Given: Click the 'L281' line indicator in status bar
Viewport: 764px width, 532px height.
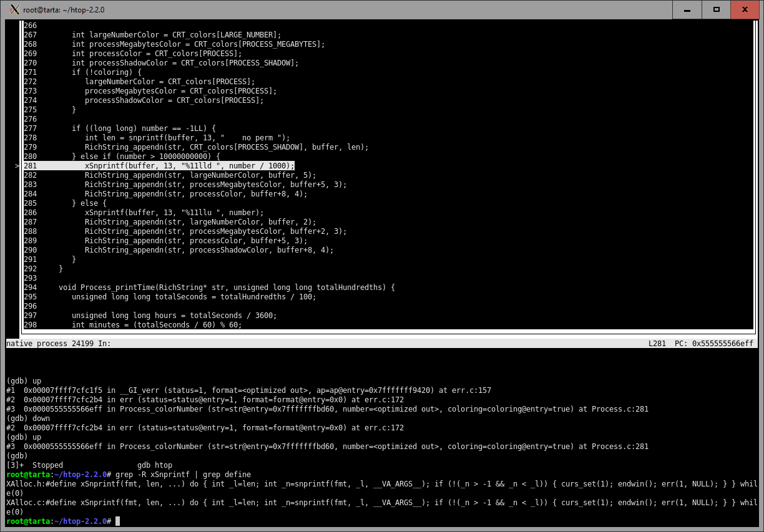Looking at the screenshot, I should point(658,344).
